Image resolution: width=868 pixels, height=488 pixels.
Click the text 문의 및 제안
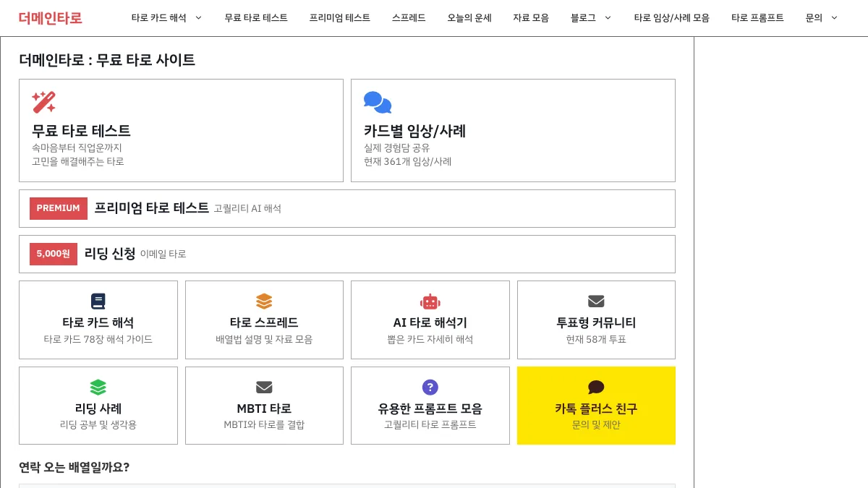coord(596,425)
